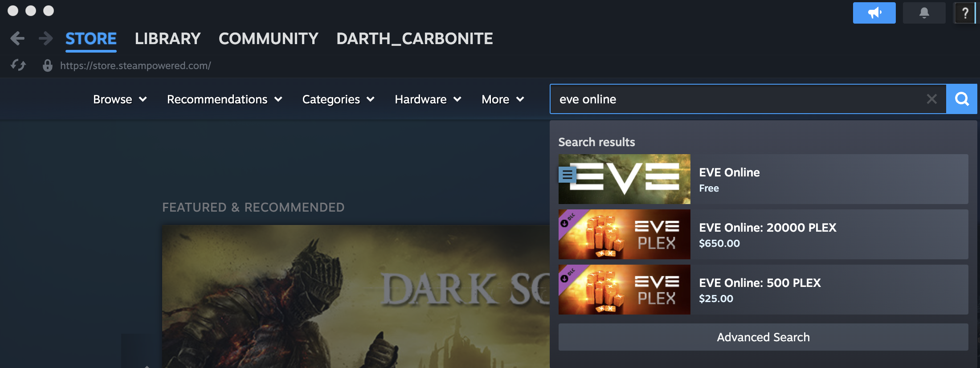Select the EVE Online: 20000 PLEX result
Viewport: 980px width, 368px height.
764,234
